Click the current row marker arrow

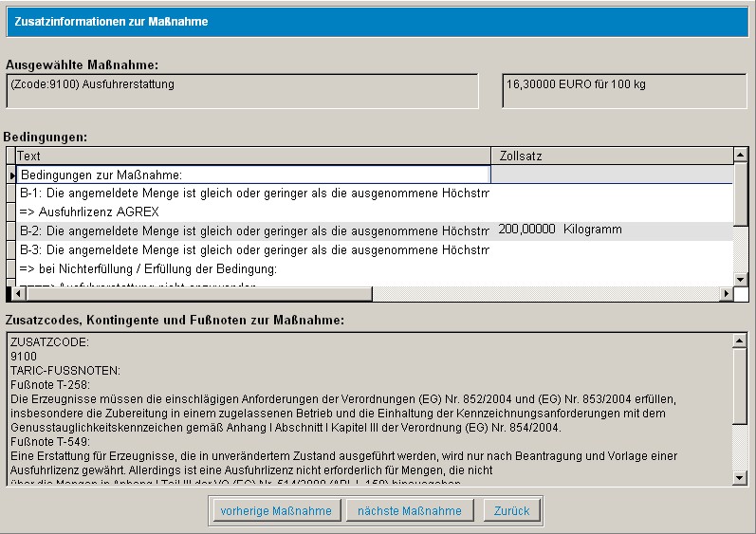point(11,175)
